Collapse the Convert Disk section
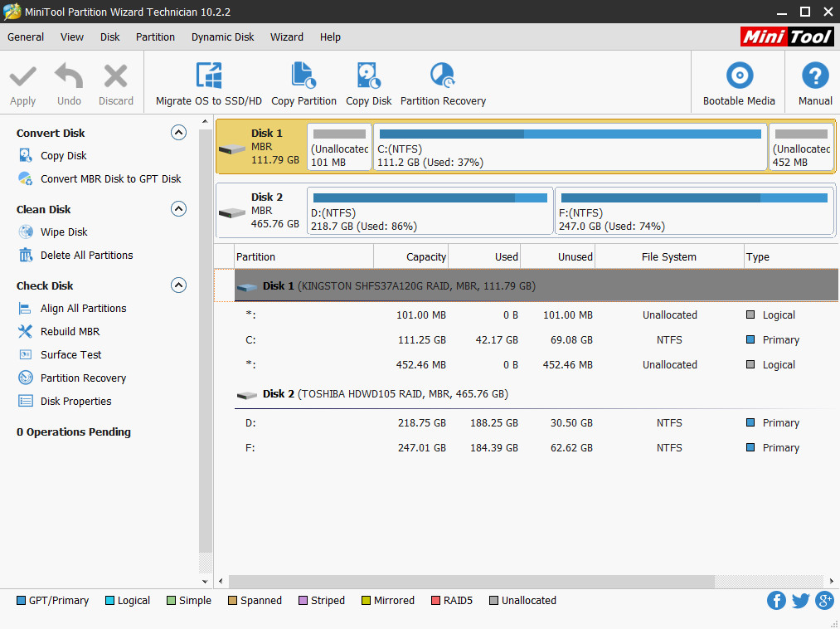The width and height of the screenshot is (840, 629). (178, 133)
